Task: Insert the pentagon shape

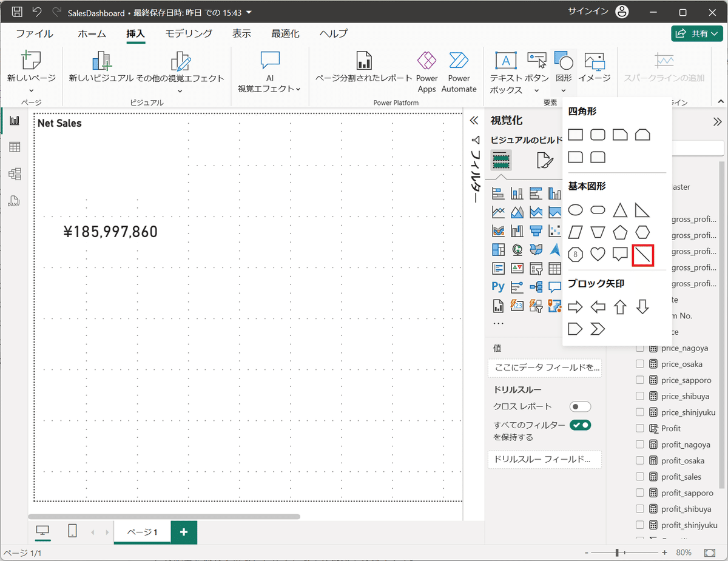Action: point(619,232)
